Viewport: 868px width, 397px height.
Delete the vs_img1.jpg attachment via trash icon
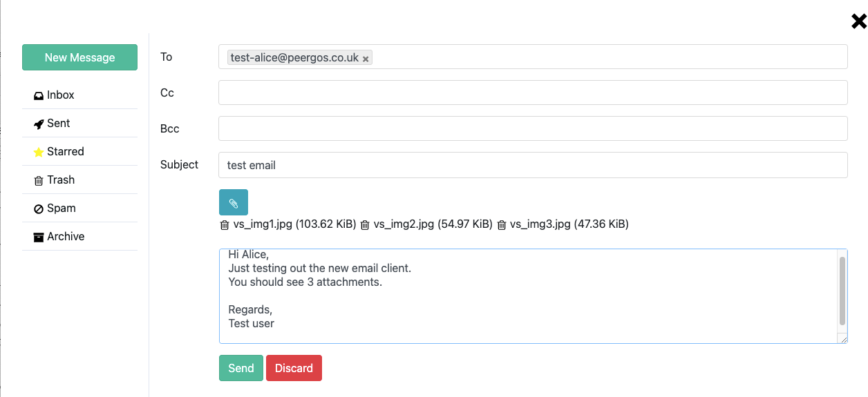pos(225,224)
